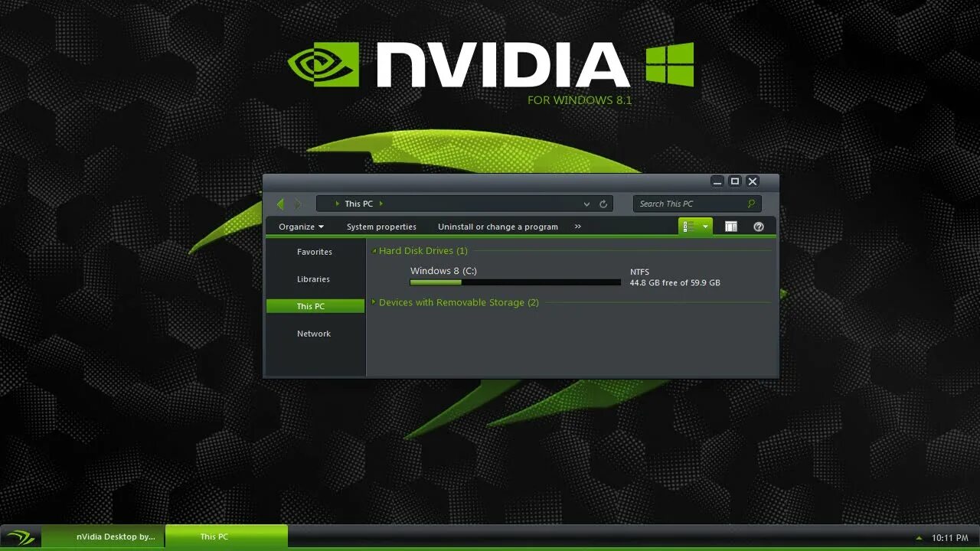Open Explorer help icon
The width and height of the screenshot is (980, 551).
tap(759, 227)
